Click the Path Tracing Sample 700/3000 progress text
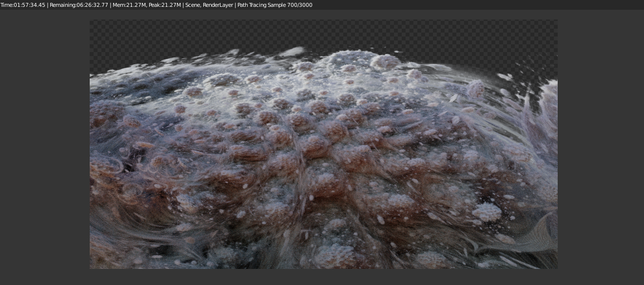This screenshot has width=644, height=285. 275,5
